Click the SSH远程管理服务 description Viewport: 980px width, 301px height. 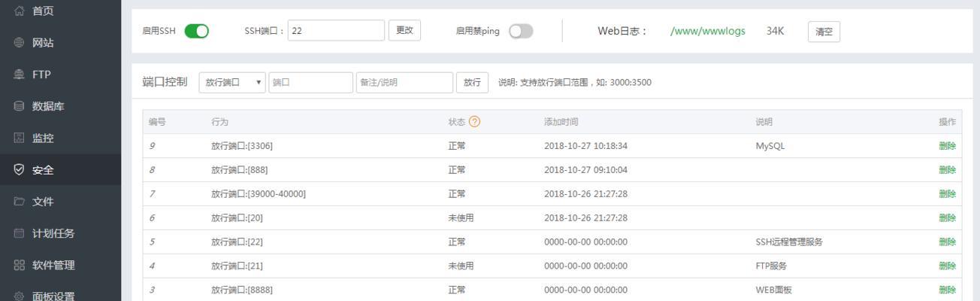[x=789, y=242]
